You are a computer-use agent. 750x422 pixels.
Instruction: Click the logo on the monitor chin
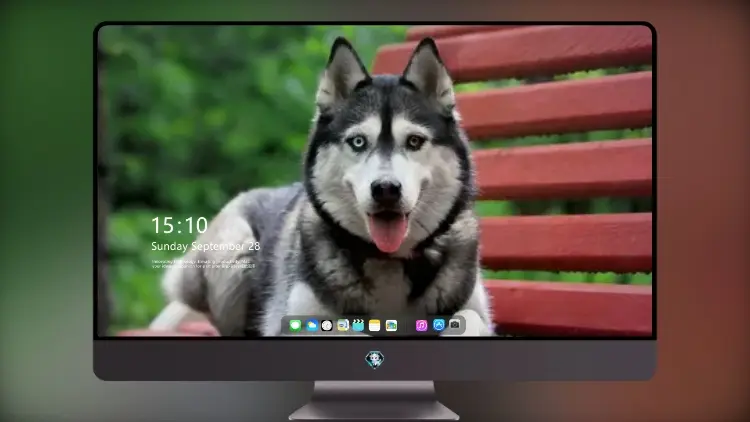(x=375, y=359)
